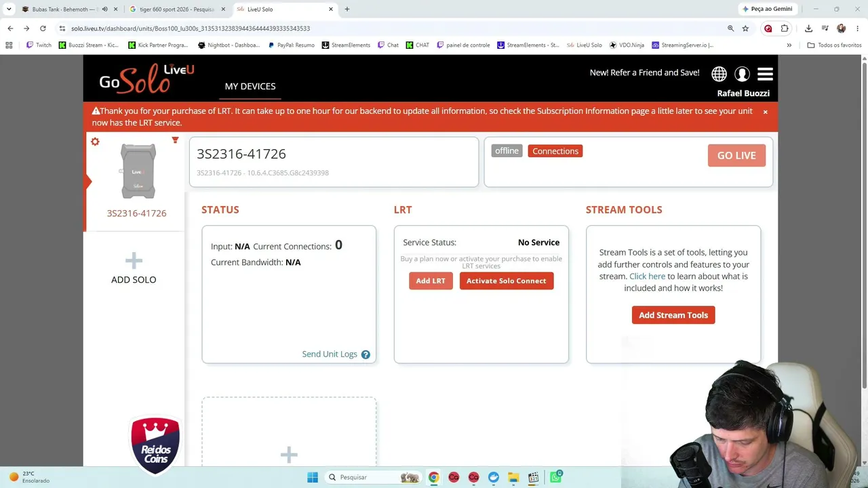Click the Peça ao Gemini button
868x488 pixels.
767,9
